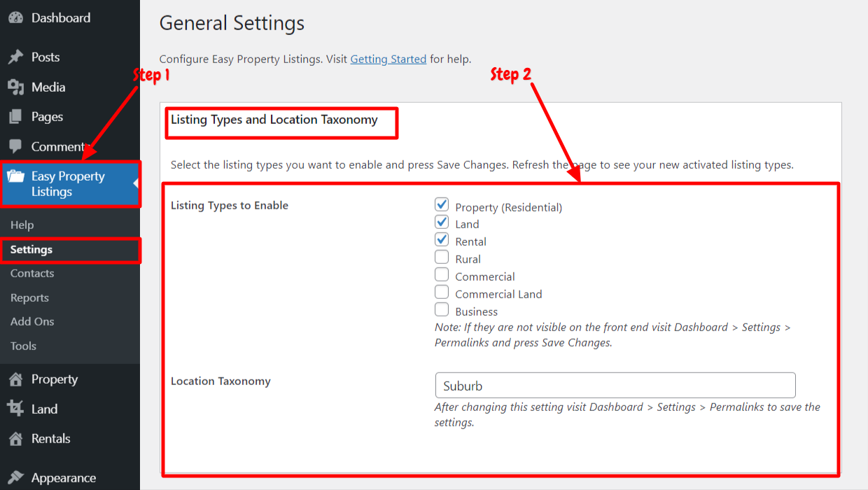Open the Land menu label

[44, 409]
